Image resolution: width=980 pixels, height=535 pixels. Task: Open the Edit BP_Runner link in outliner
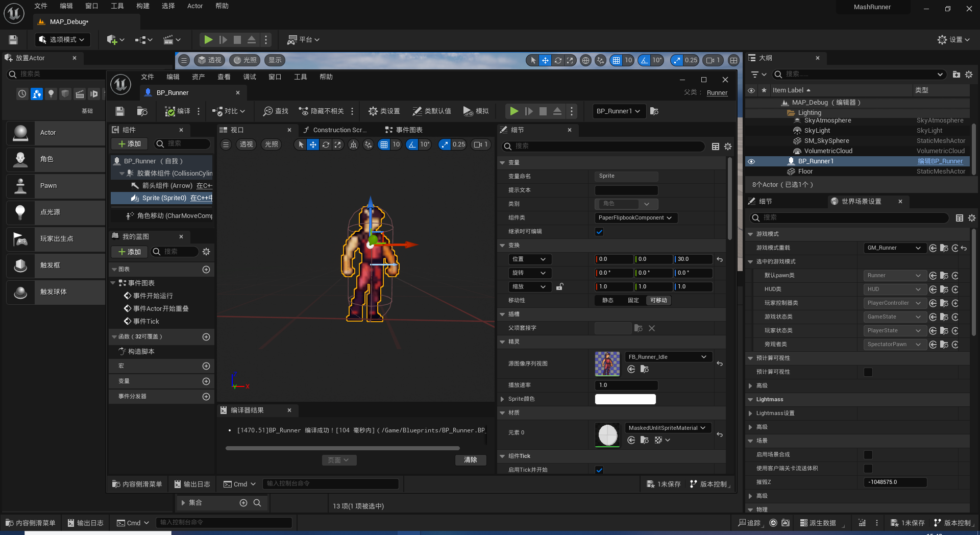point(940,161)
